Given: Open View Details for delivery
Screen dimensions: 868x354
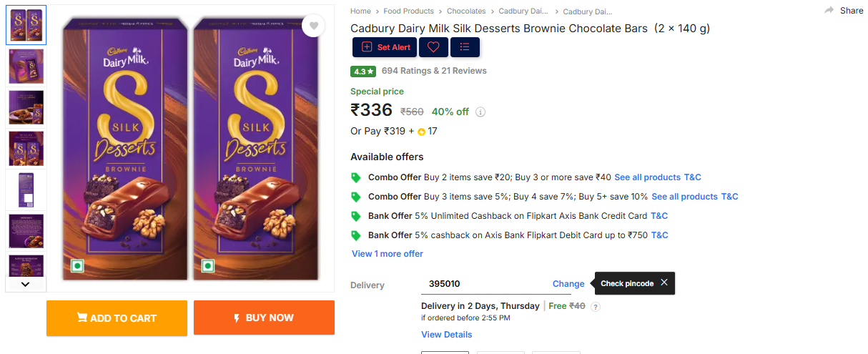Looking at the screenshot, I should 446,335.
